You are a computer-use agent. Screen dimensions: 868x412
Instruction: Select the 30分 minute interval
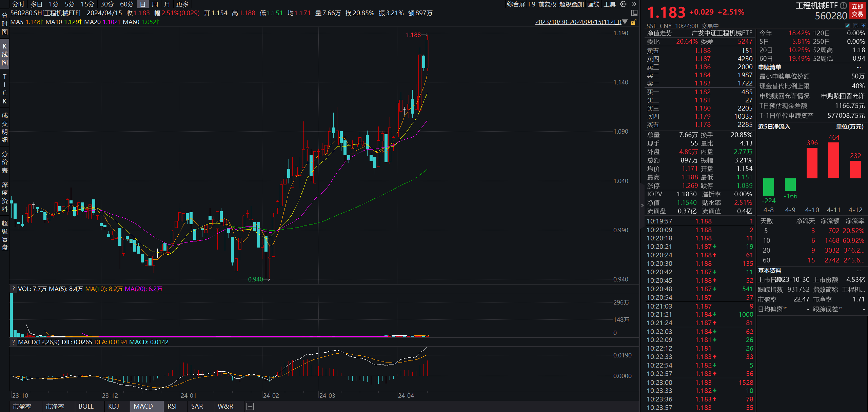[107, 4]
